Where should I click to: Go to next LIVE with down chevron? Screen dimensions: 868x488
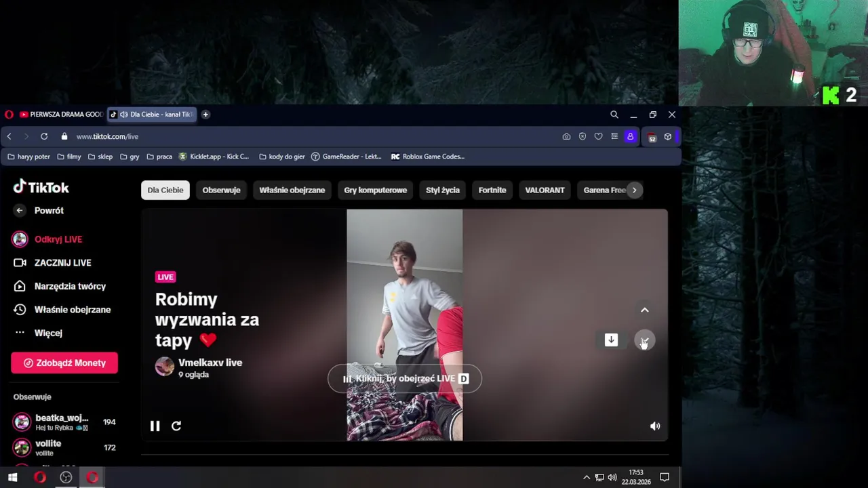point(645,340)
